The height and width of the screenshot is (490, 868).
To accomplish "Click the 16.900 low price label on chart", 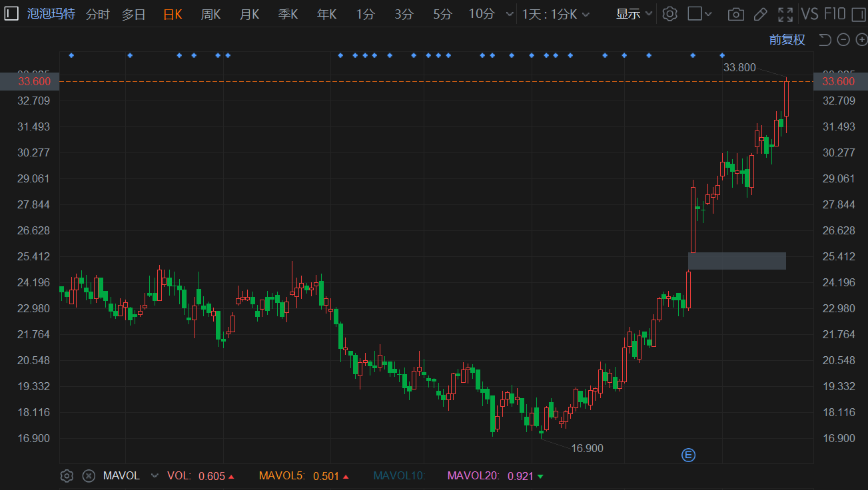I will (587, 449).
